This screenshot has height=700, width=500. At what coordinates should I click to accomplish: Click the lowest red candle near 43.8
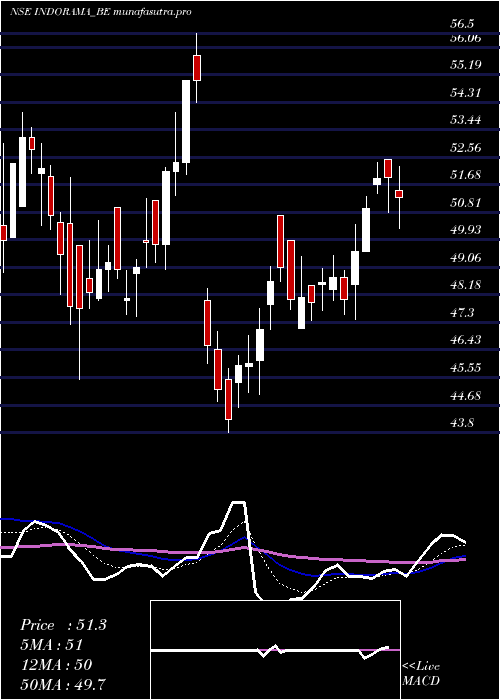click(x=228, y=400)
